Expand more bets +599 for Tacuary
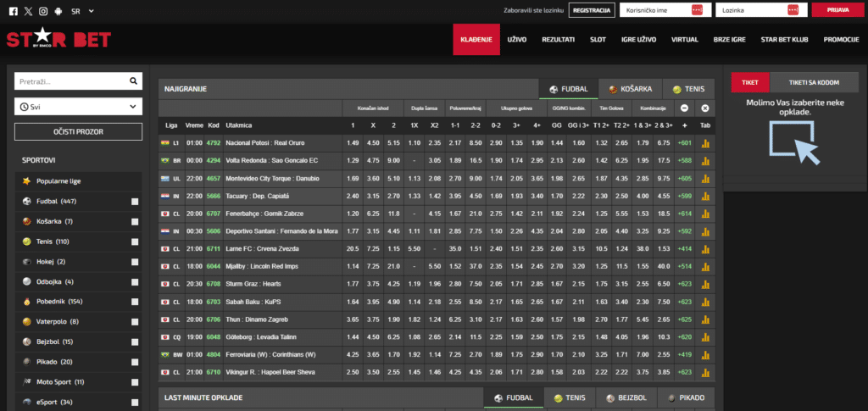Viewport: 868px width, 411px height. (684, 196)
